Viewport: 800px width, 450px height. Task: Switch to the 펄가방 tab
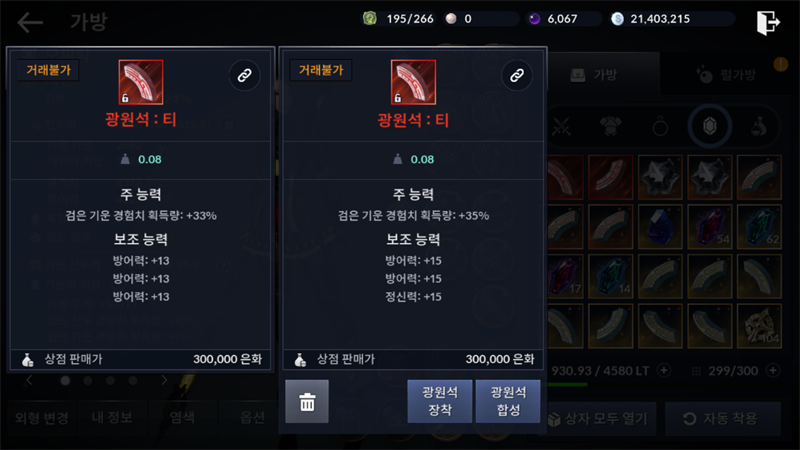(727, 75)
